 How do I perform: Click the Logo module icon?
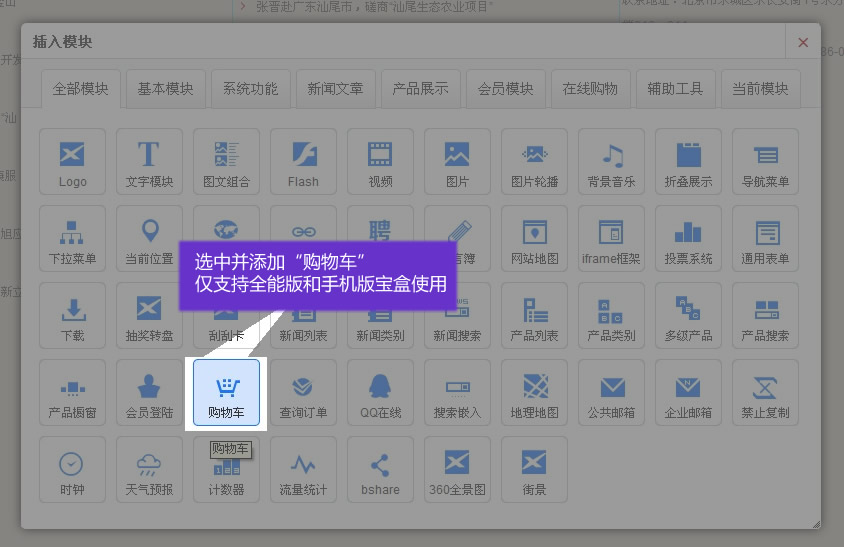pos(72,161)
